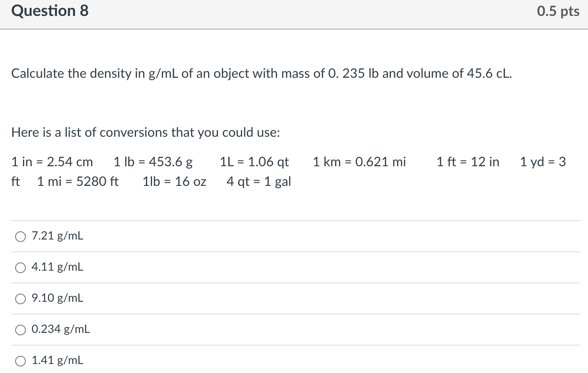Click the 0.234 g/mL answer label text
This screenshot has height=373, width=588.
click(60, 329)
